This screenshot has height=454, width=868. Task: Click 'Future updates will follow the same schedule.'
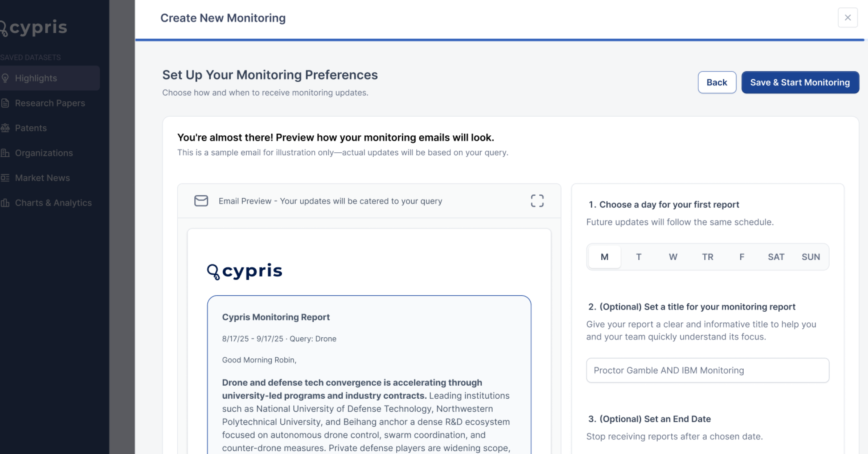tap(680, 222)
